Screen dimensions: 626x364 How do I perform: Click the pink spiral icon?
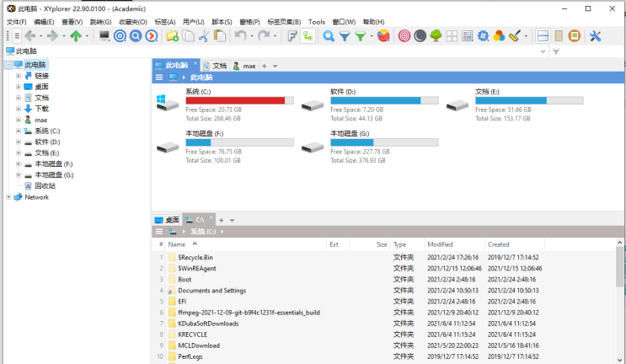coord(404,36)
